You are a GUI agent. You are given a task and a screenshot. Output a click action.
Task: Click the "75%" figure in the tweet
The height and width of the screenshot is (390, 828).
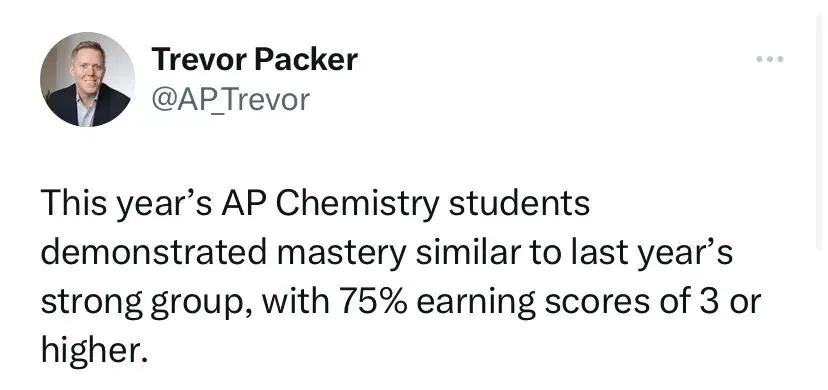tap(374, 302)
